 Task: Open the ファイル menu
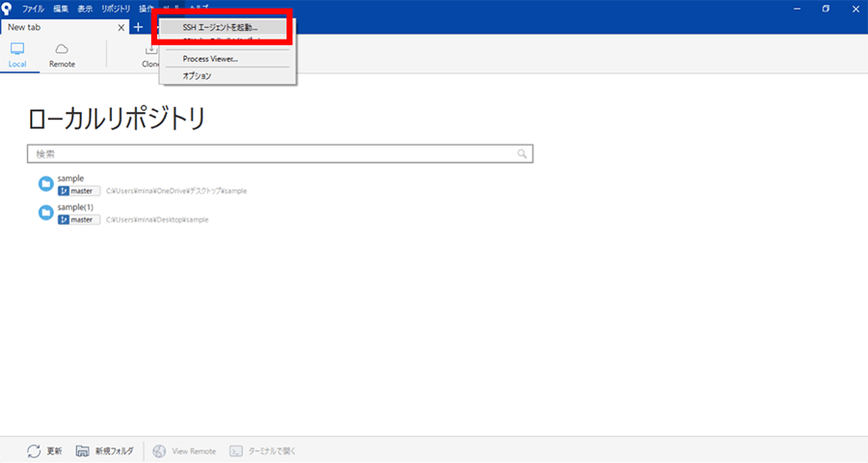click(x=33, y=9)
